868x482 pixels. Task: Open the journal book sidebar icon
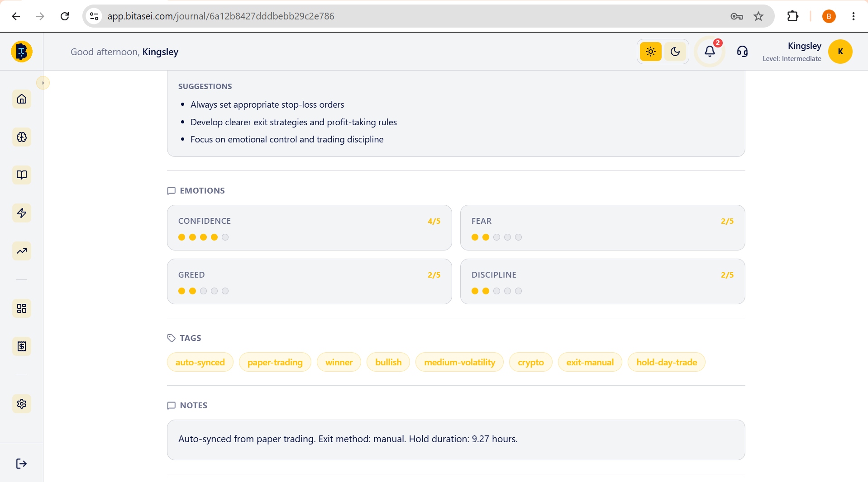(x=22, y=175)
